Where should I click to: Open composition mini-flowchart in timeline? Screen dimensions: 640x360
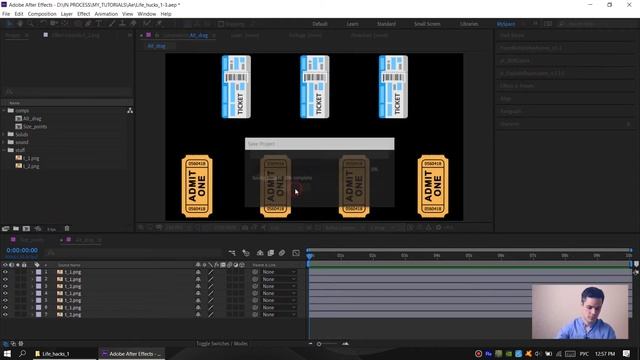click(232, 253)
